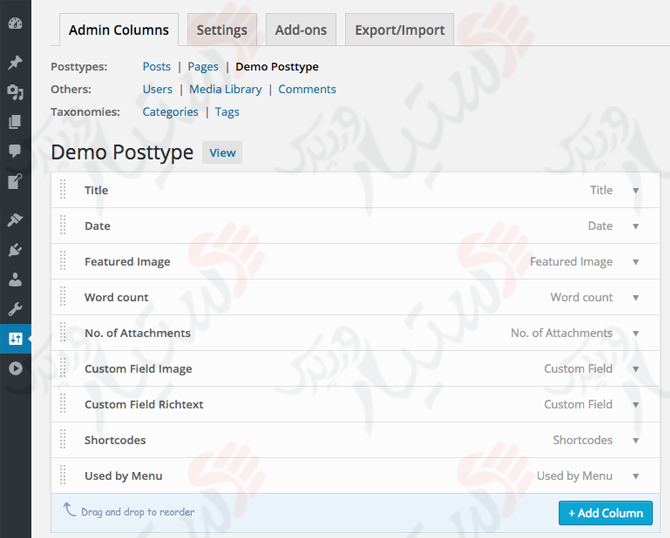Click the Custom Field Image label

[x=138, y=369]
